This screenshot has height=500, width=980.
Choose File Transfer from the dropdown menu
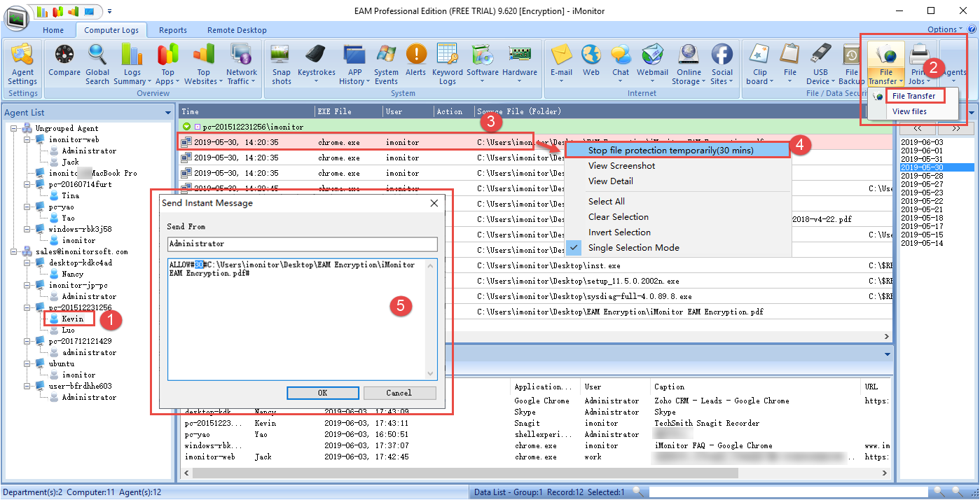[913, 96]
